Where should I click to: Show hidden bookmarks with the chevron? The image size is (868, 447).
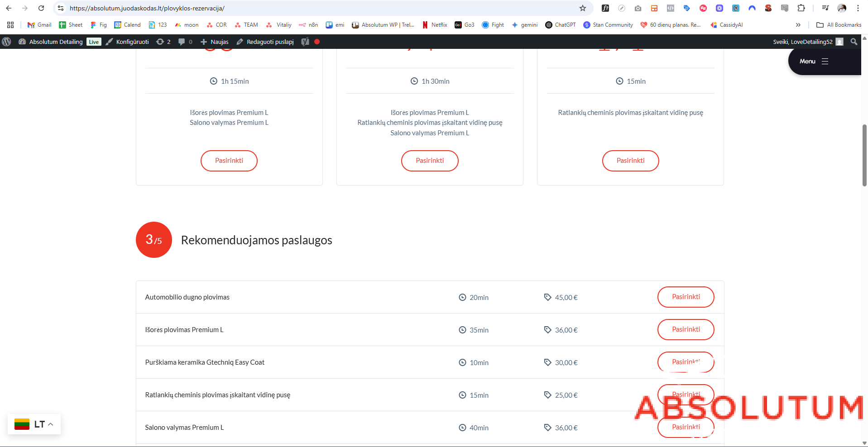click(x=798, y=25)
